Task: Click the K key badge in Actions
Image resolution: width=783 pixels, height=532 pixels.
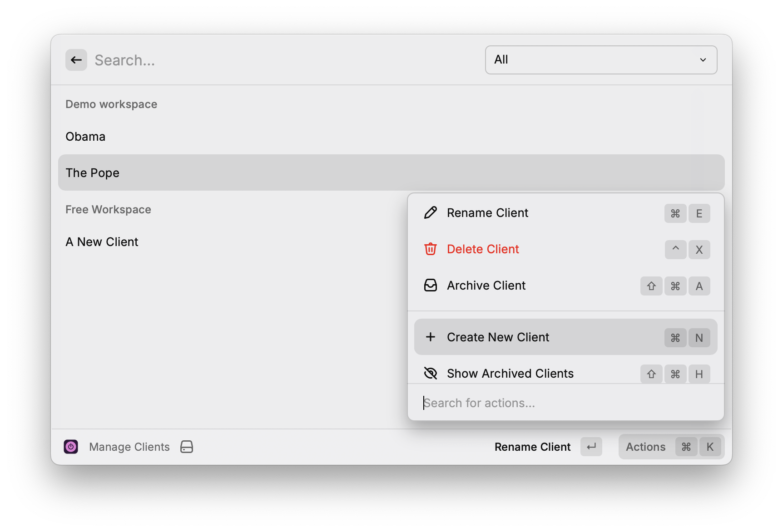Action: tap(710, 447)
